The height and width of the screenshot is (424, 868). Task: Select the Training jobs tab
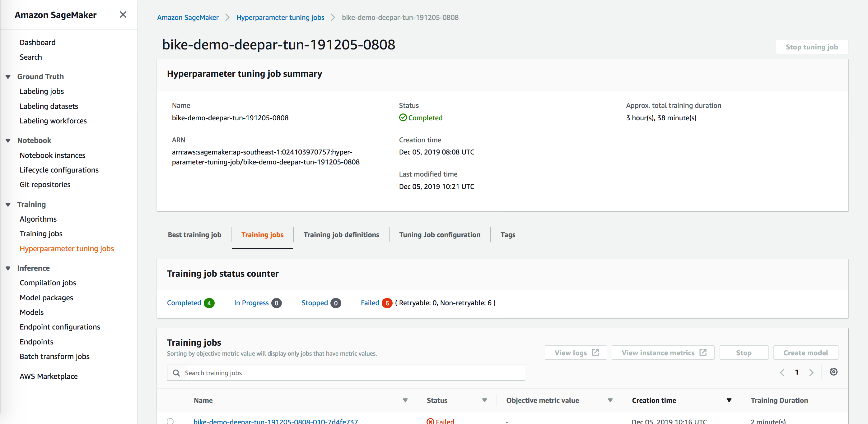(x=262, y=235)
